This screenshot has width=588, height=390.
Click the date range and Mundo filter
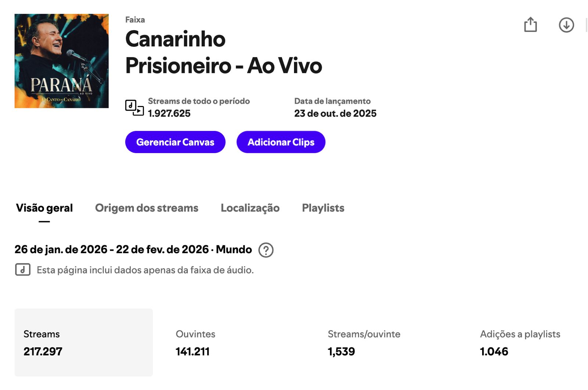click(x=133, y=249)
